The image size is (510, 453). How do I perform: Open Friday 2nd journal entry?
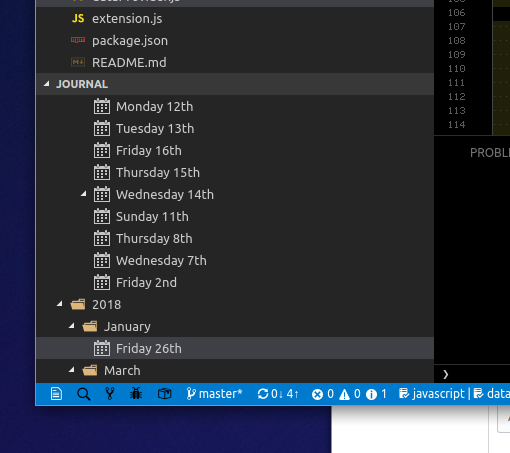[235, 283]
